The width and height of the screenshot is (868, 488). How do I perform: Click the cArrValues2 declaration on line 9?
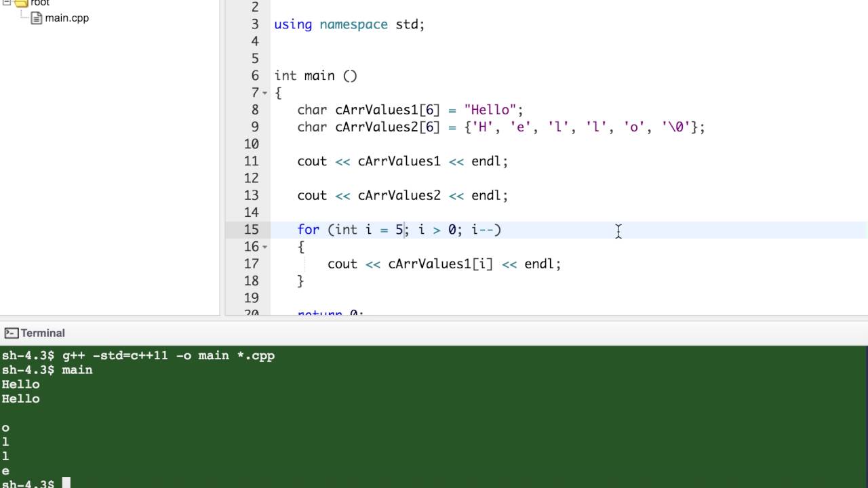click(501, 127)
